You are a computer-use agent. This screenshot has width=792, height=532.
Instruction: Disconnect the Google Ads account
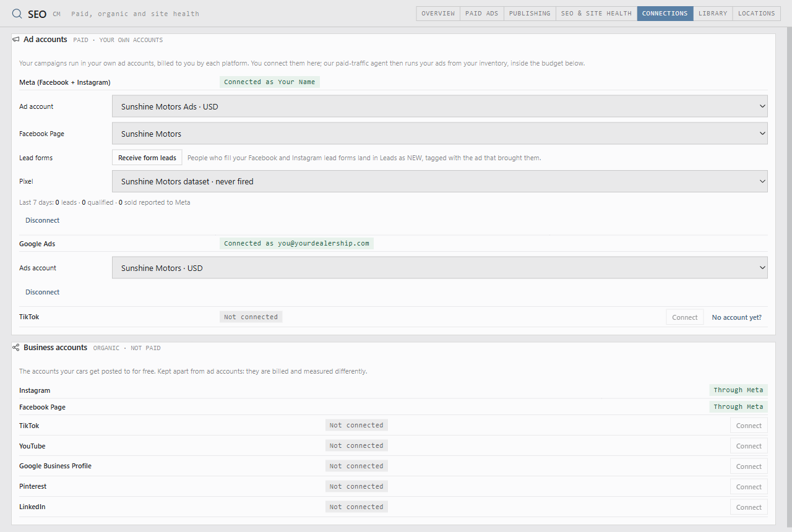pyautogui.click(x=43, y=292)
